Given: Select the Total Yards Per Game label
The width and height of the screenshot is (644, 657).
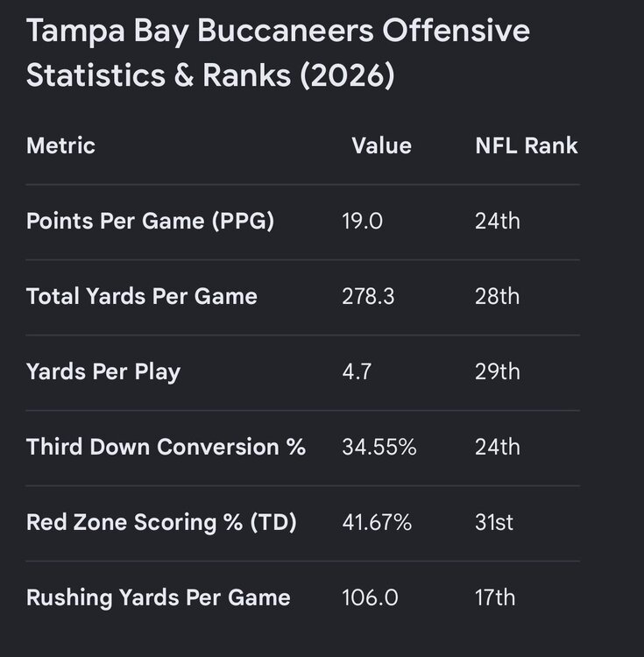Looking at the screenshot, I should pyautogui.click(x=142, y=296).
